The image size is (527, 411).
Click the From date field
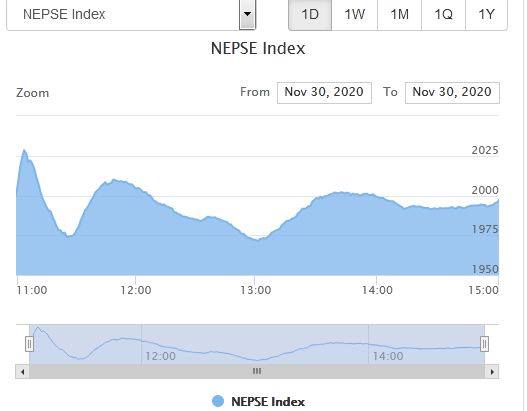point(324,92)
